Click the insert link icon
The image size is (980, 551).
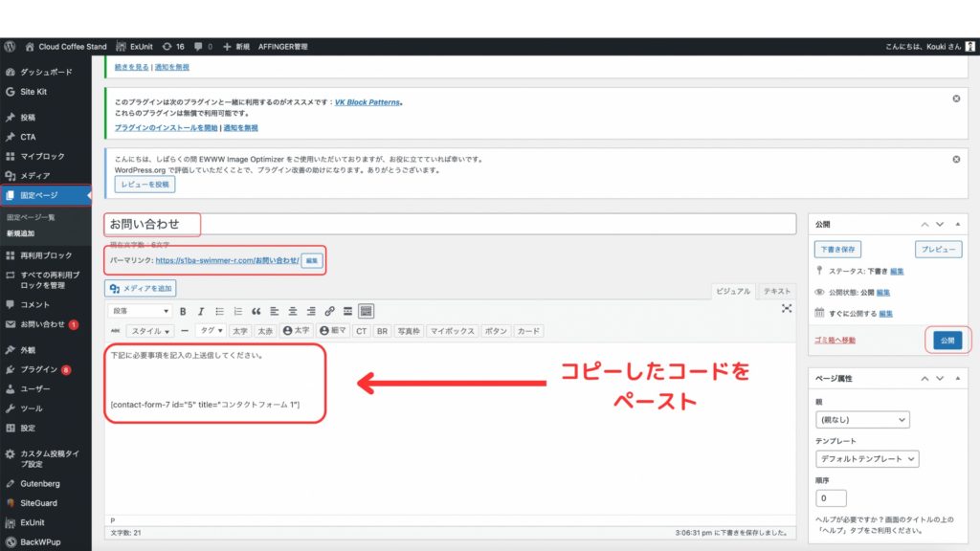329,311
